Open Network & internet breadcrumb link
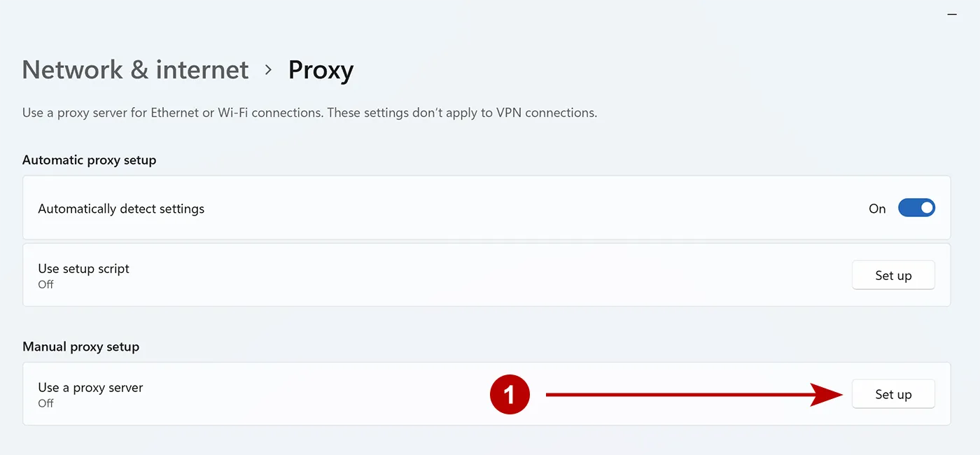The width and height of the screenshot is (980, 455). [134, 69]
